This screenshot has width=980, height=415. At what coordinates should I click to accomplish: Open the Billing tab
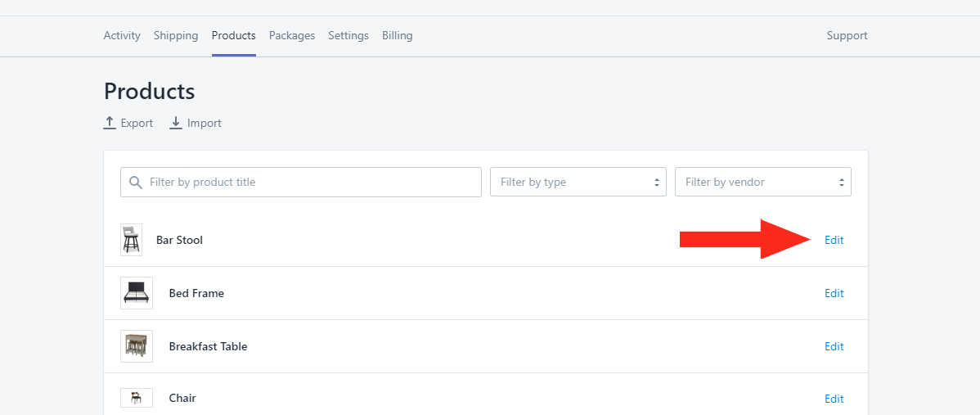click(398, 36)
